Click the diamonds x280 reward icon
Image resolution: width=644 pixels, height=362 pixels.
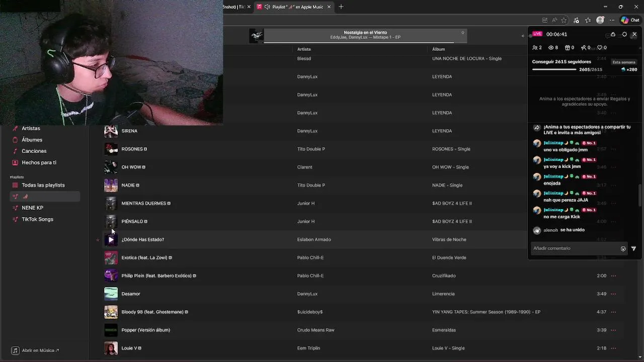[629, 69]
